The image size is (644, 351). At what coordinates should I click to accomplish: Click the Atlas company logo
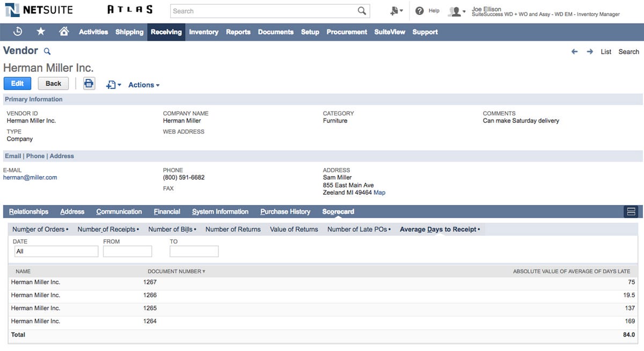coord(130,10)
